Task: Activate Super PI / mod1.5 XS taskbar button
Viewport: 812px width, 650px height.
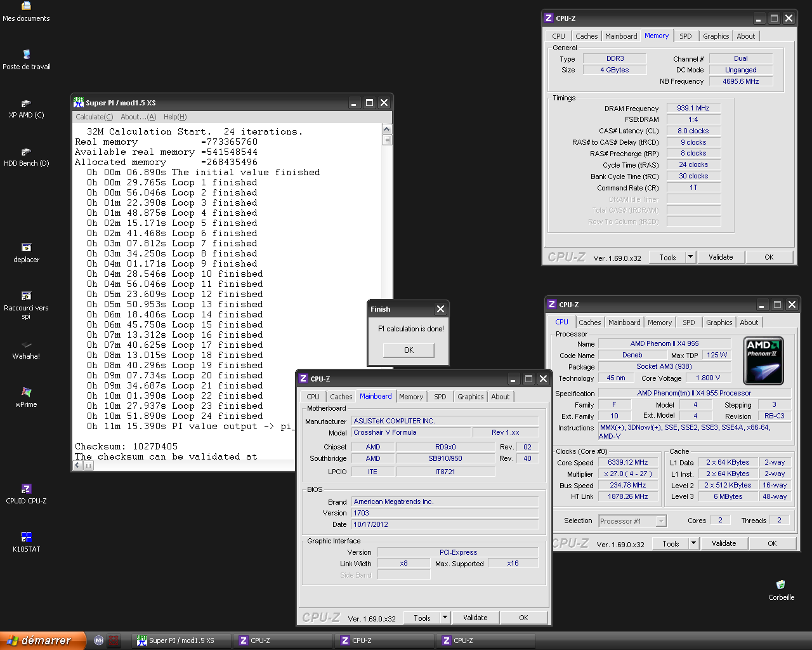Action: [x=181, y=640]
